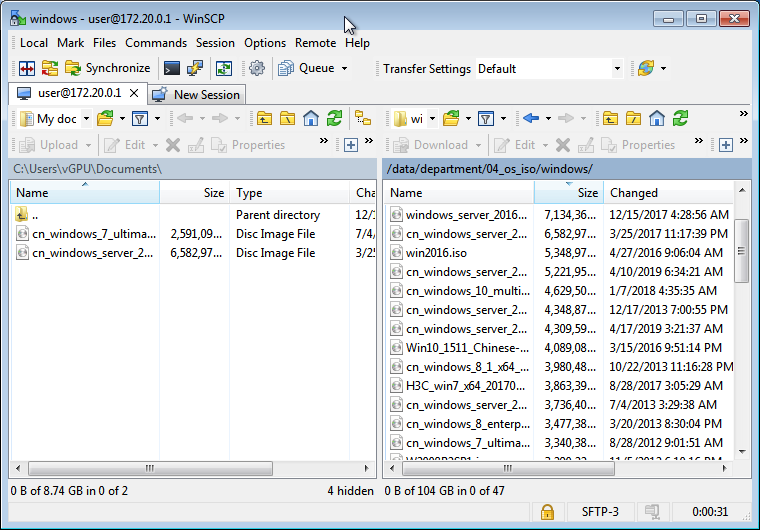Open the Transfer Settings Default dropdown

click(x=549, y=69)
